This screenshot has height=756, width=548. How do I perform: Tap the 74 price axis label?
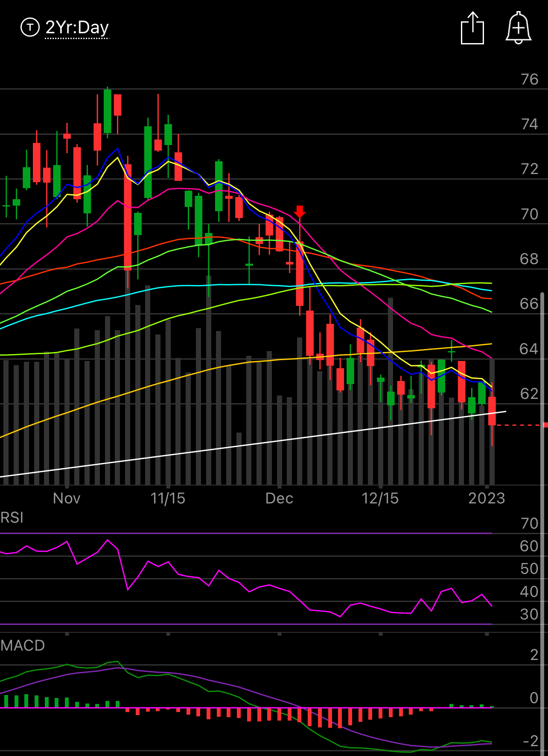coord(530,124)
